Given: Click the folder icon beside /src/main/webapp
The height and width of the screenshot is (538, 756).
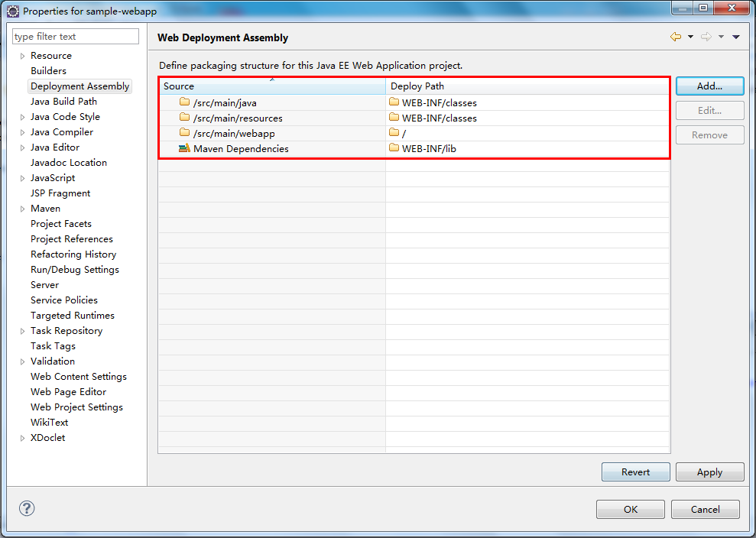Looking at the screenshot, I should point(184,132).
